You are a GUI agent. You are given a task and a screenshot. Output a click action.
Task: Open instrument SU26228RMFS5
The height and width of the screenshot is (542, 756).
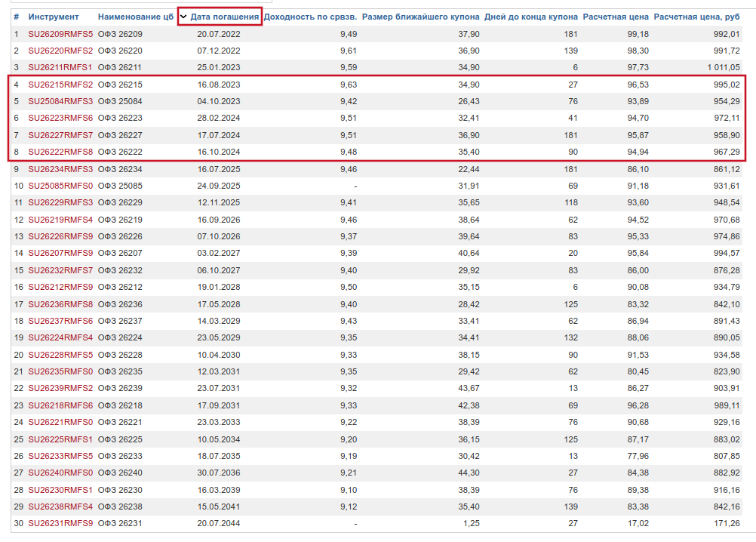coord(60,355)
